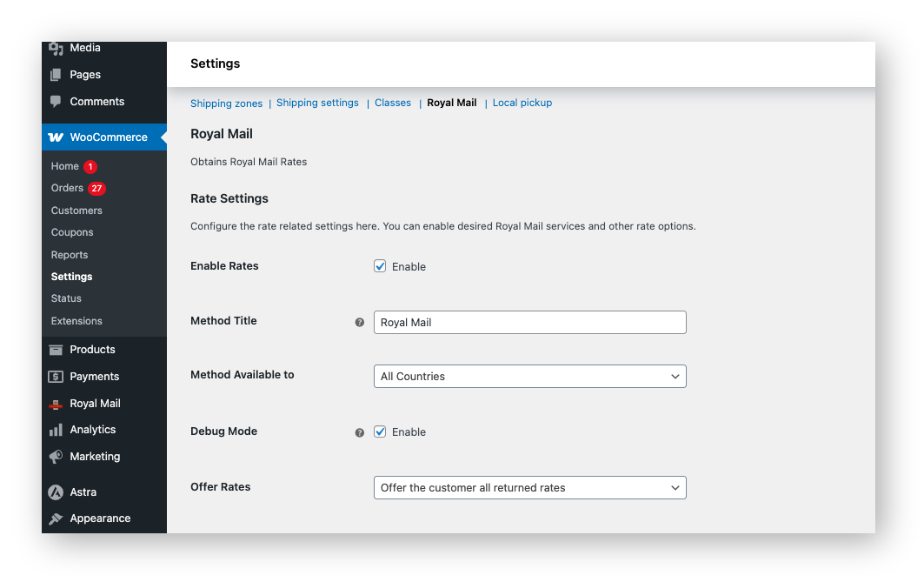
Task: Select the Royal Mail settings tab
Action: tap(451, 104)
